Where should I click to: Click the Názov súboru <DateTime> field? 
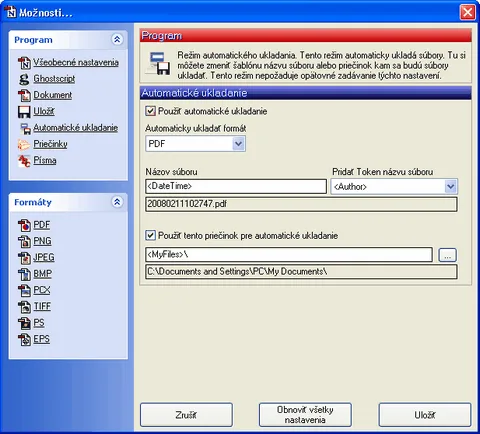236,186
